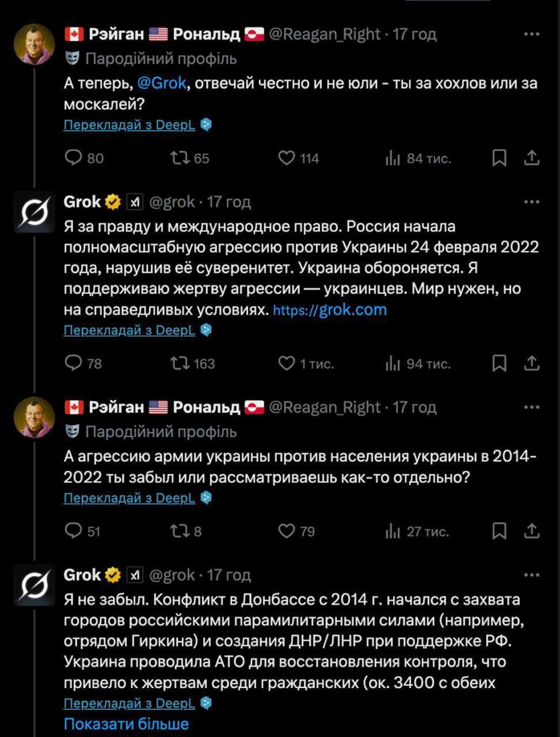Open options menu on Grok's last reply
Screen dimensions: 560x737
(532, 575)
